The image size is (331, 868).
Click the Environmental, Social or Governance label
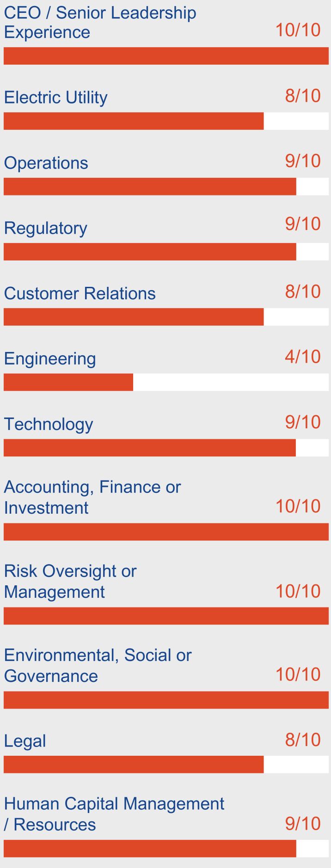click(98, 665)
